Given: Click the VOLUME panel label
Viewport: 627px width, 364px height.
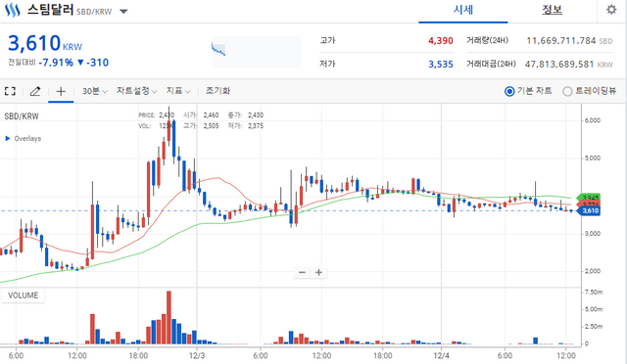Looking at the screenshot, I should click(x=23, y=296).
